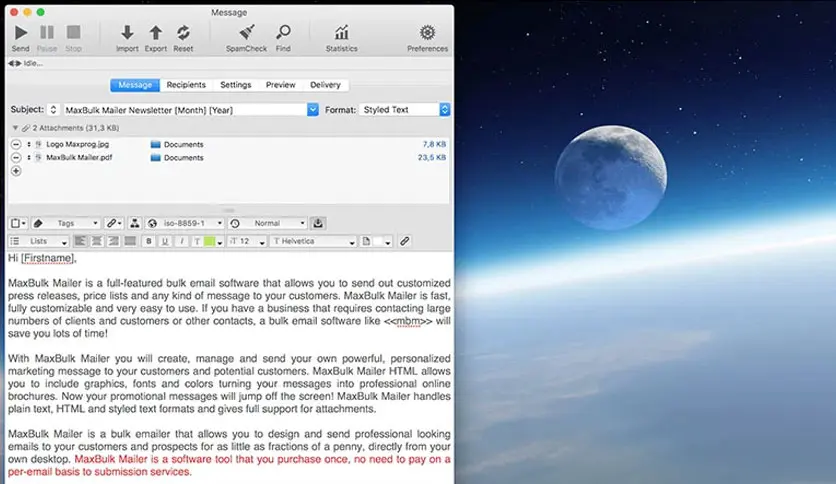836x484 pixels.
Task: Center align the text
Action: tap(97, 241)
